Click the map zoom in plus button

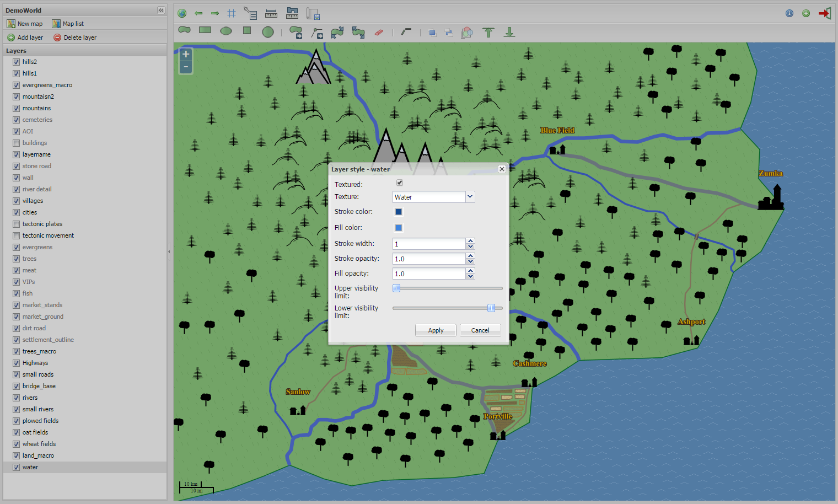pyautogui.click(x=186, y=54)
